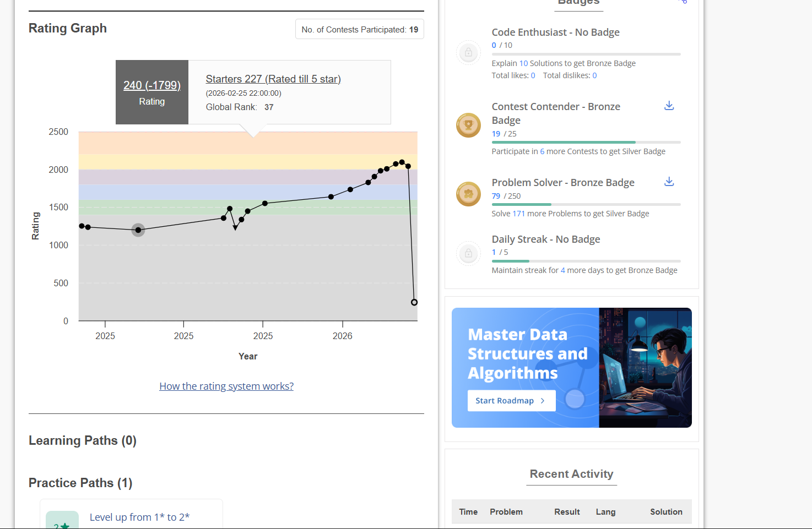Click the 2500 label on the rating axis

(58, 132)
